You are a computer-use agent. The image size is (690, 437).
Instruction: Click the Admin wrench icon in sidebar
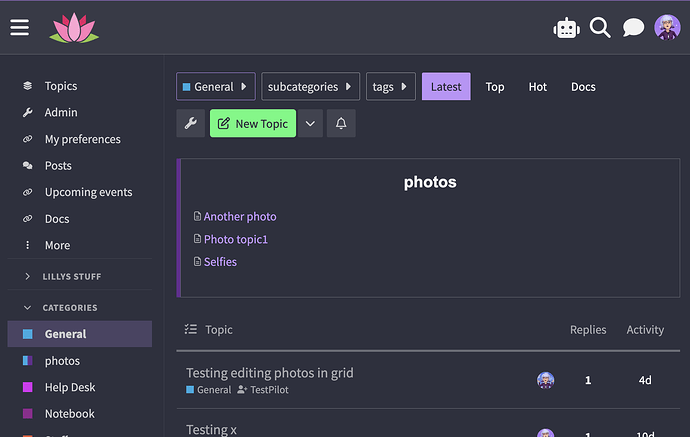click(x=28, y=112)
